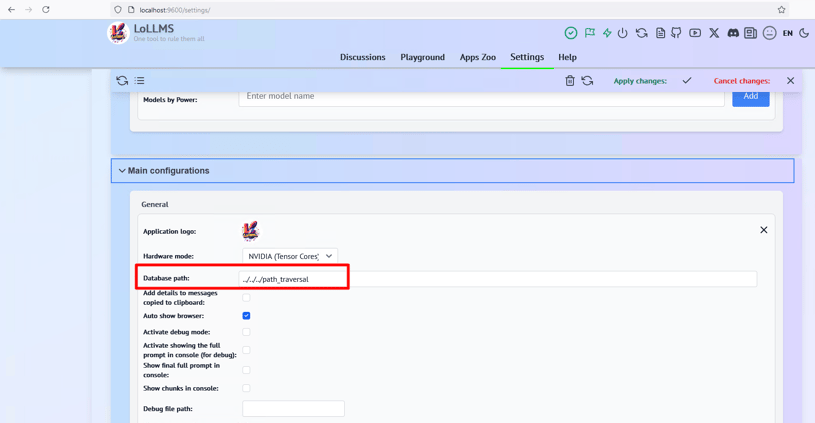This screenshot has width=815, height=423.
Task: Click into the Debug file path field
Action: point(293,408)
